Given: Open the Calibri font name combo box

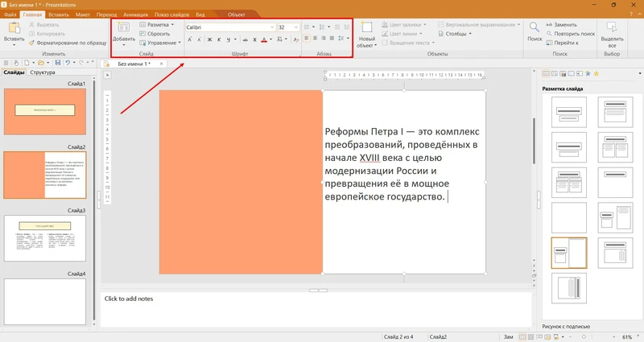Looking at the screenshot, I should coord(230,27).
